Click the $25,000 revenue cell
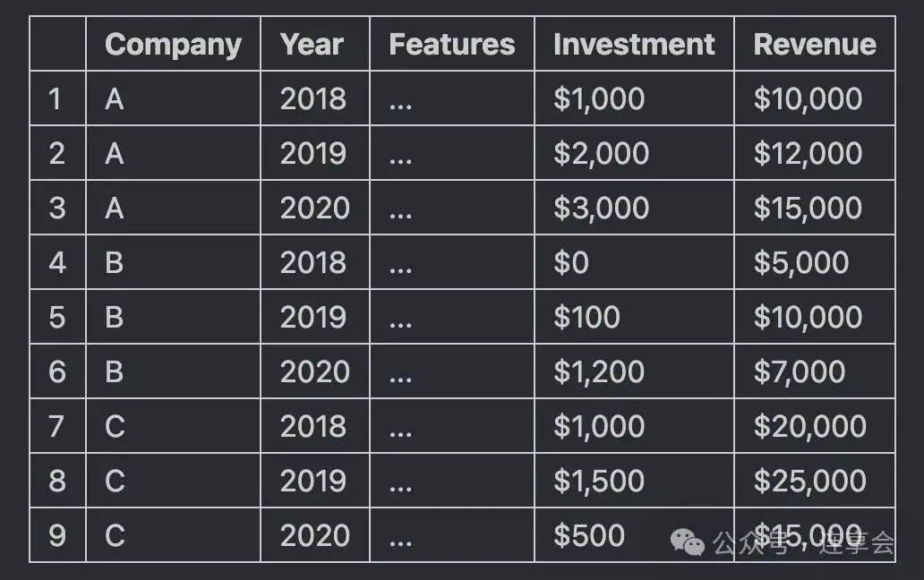This screenshot has width=924, height=580. click(809, 481)
